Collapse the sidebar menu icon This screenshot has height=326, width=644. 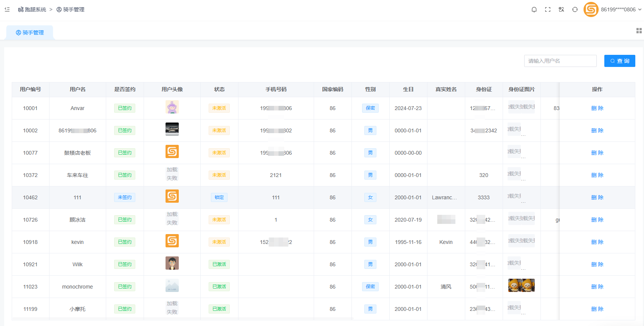point(7,9)
